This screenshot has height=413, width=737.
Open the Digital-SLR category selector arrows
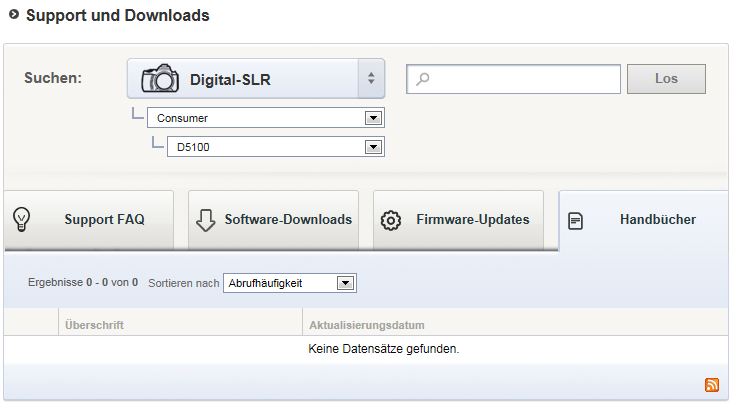click(371, 78)
